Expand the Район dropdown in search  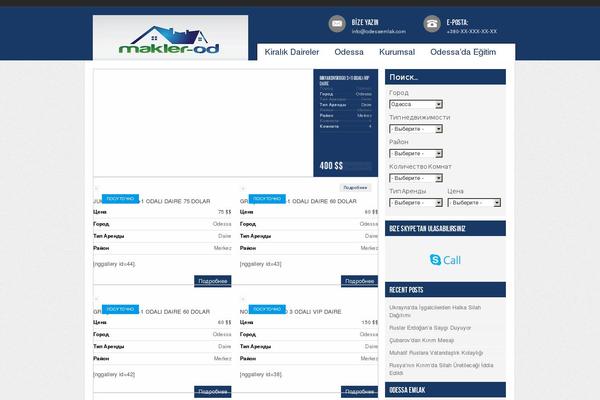[x=416, y=153]
